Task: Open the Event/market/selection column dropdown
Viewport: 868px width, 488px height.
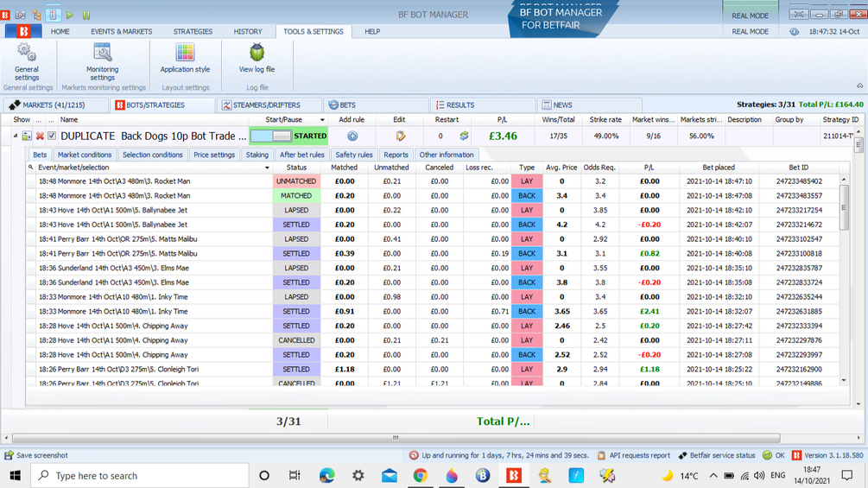Action: [x=267, y=168]
